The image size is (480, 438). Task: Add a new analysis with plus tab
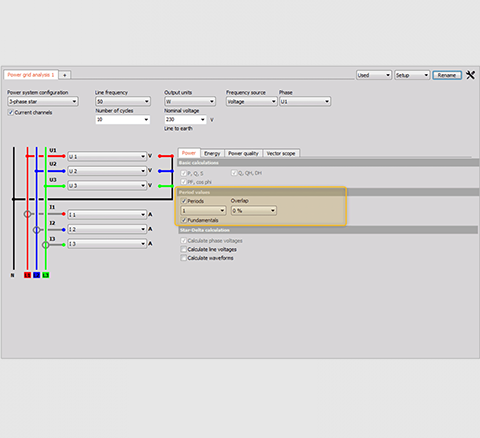65,75
